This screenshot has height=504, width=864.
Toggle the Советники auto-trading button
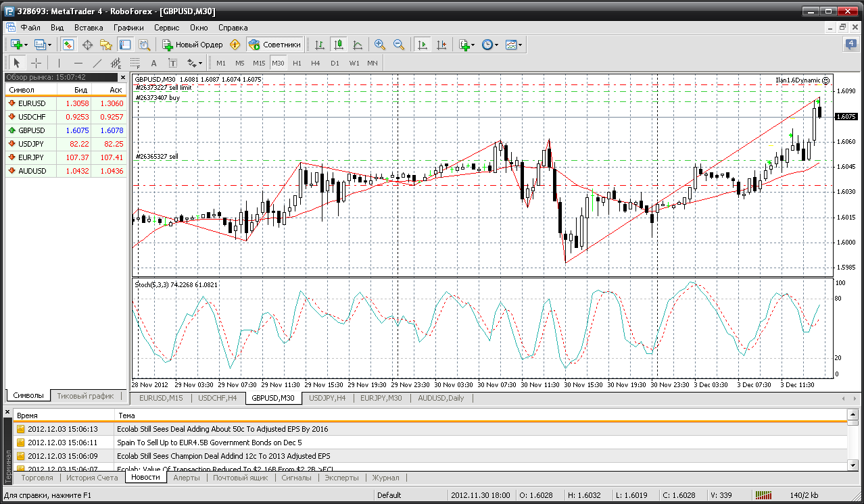[274, 45]
